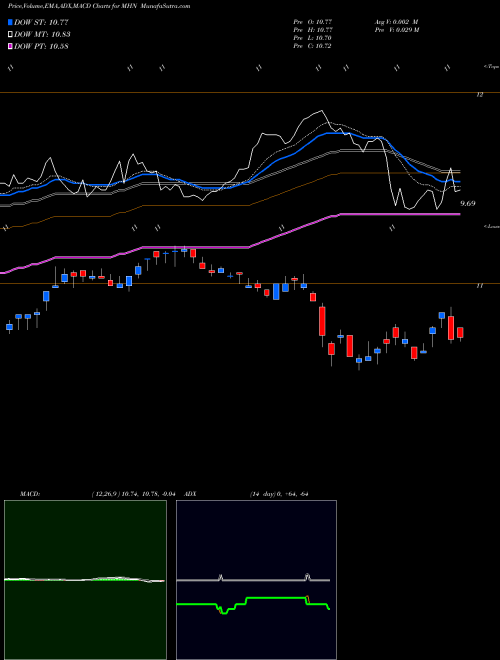500x660 pixels.
Task: Select the 'DOW ST: 10.77' legend label
Action: click(x=41, y=22)
